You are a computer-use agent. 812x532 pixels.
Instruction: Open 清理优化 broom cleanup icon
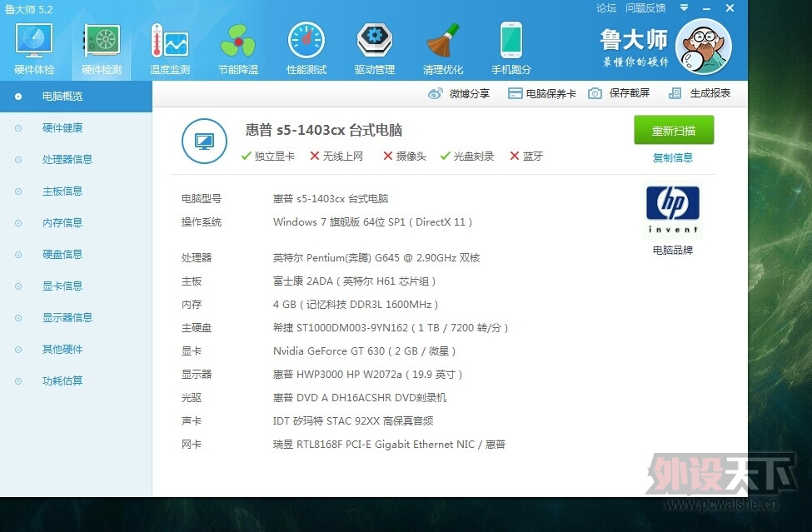[x=443, y=41]
